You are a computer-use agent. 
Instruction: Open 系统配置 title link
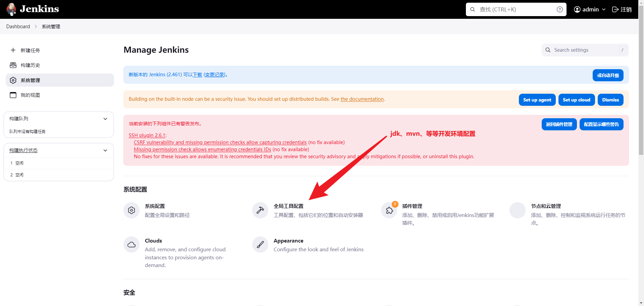click(x=155, y=206)
